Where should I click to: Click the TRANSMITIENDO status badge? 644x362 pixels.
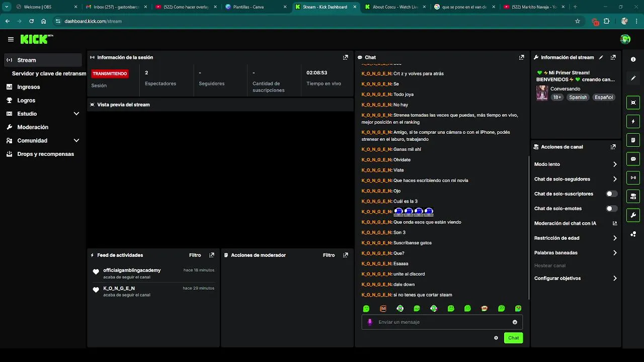110,73
